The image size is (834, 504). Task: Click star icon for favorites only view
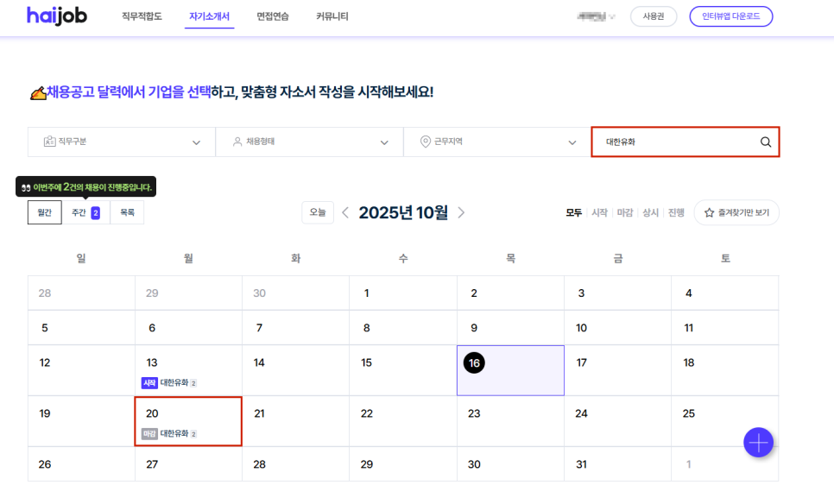[x=709, y=212]
